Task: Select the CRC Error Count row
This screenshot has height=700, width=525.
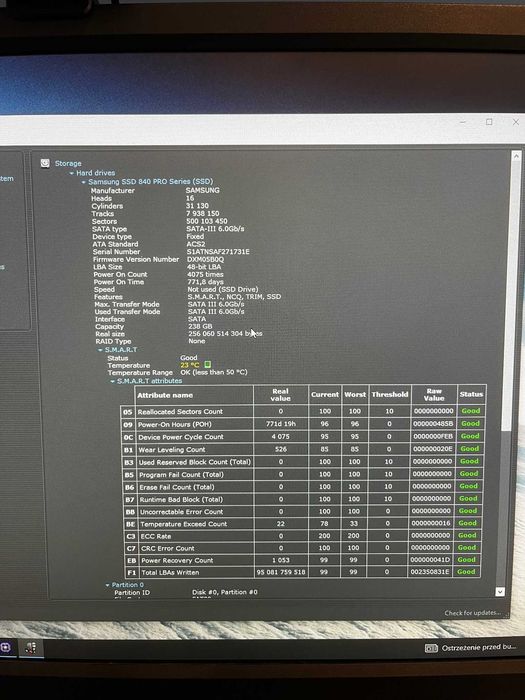Action: [302, 548]
